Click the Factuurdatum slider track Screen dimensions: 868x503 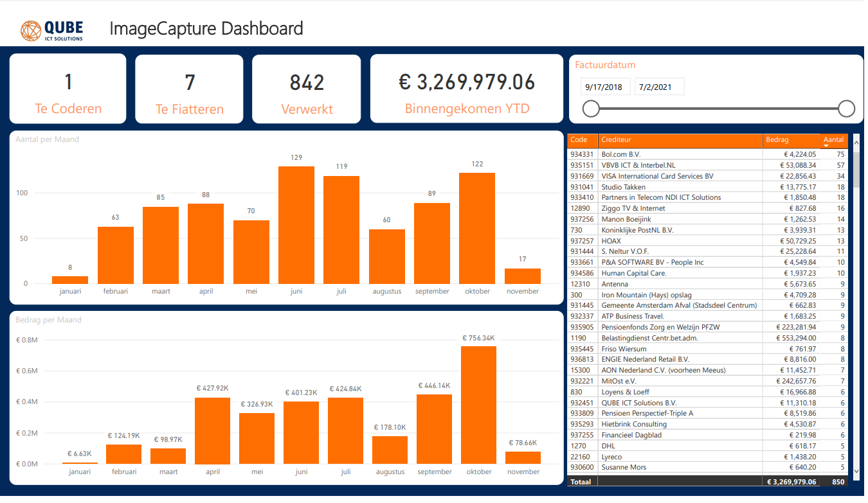[x=719, y=109]
